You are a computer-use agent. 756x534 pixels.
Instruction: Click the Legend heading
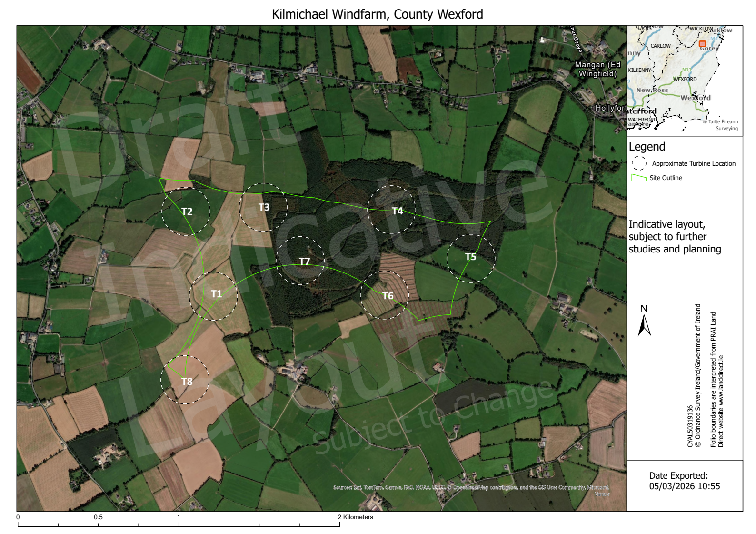[647, 147]
